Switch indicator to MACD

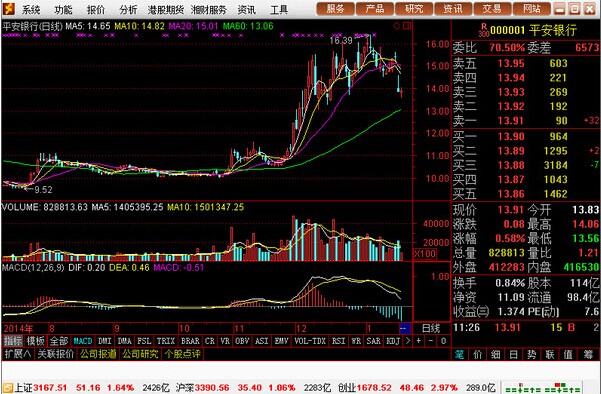(x=83, y=341)
